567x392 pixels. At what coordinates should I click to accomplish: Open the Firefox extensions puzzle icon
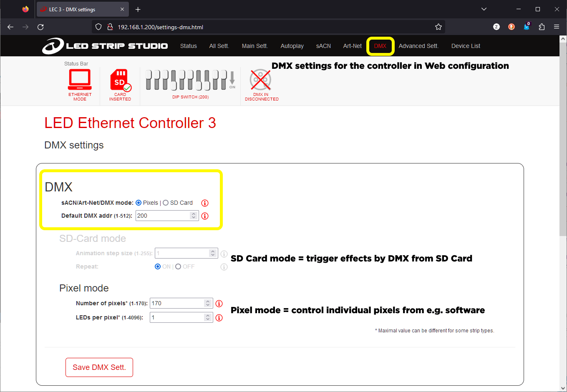pos(542,27)
